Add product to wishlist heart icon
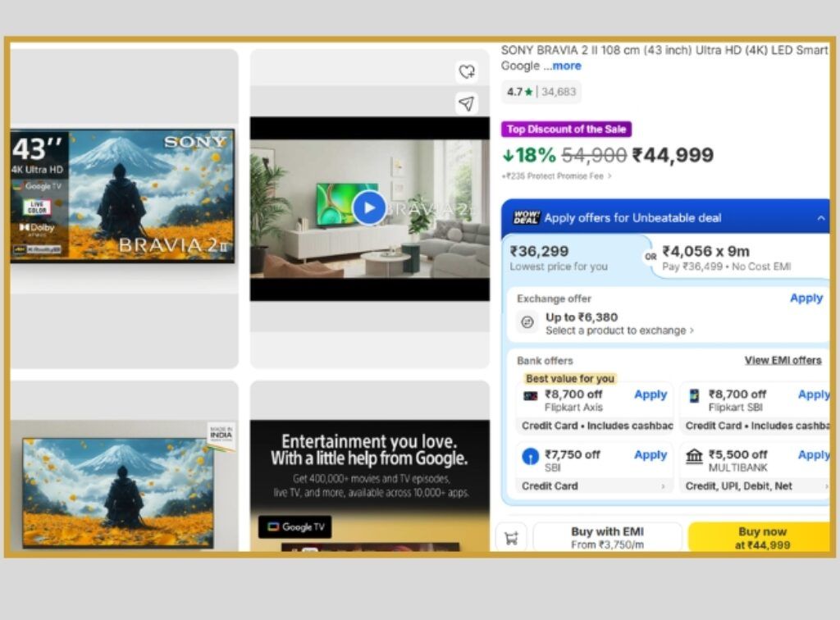 click(467, 71)
